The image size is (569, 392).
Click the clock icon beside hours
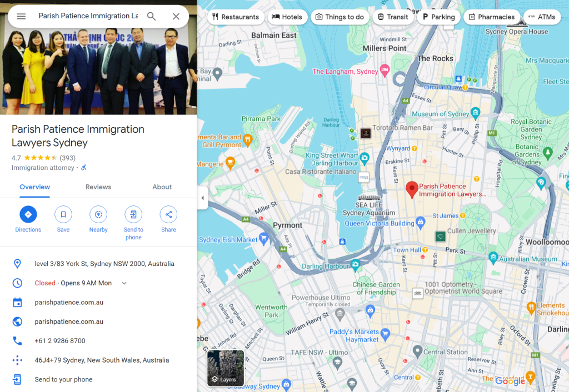point(17,283)
